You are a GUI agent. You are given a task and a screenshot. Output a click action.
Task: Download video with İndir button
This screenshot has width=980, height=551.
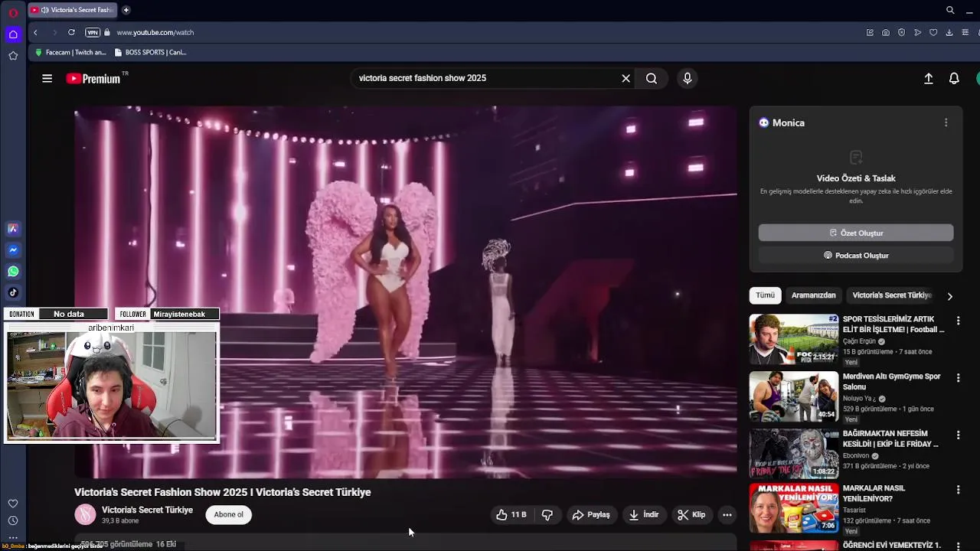point(644,515)
